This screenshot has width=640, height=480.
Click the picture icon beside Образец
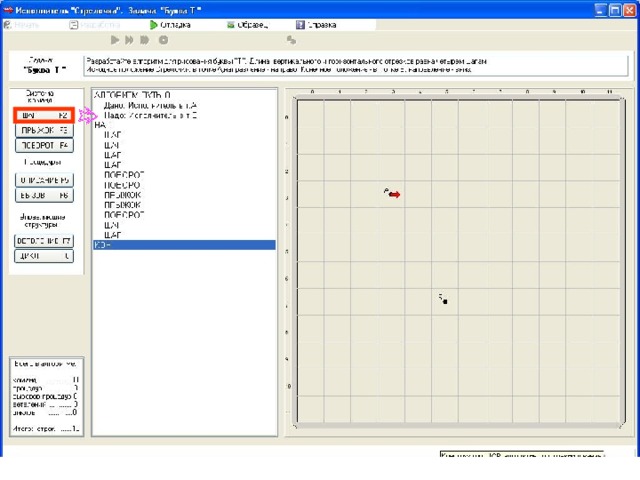(231, 25)
